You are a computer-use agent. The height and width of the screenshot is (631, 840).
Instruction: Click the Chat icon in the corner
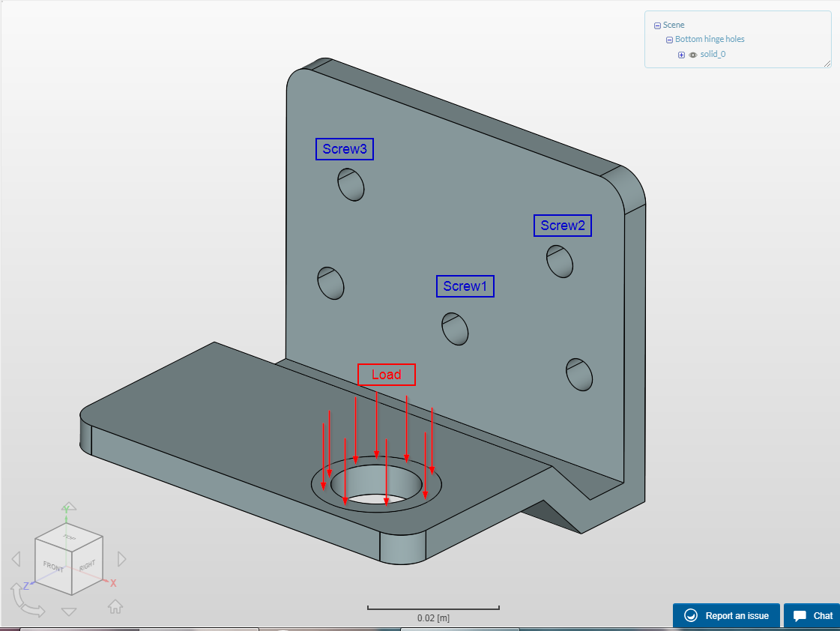[799, 615]
